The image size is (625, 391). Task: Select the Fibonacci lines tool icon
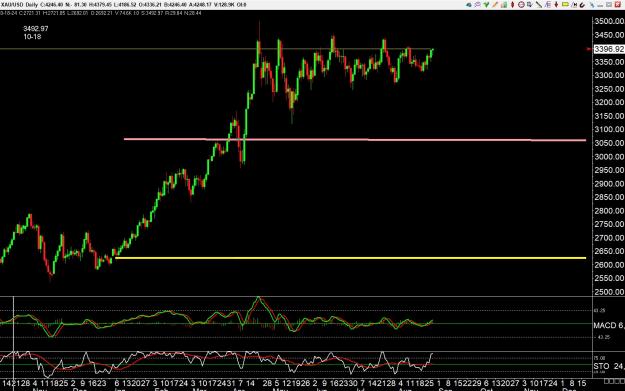coord(548,5)
